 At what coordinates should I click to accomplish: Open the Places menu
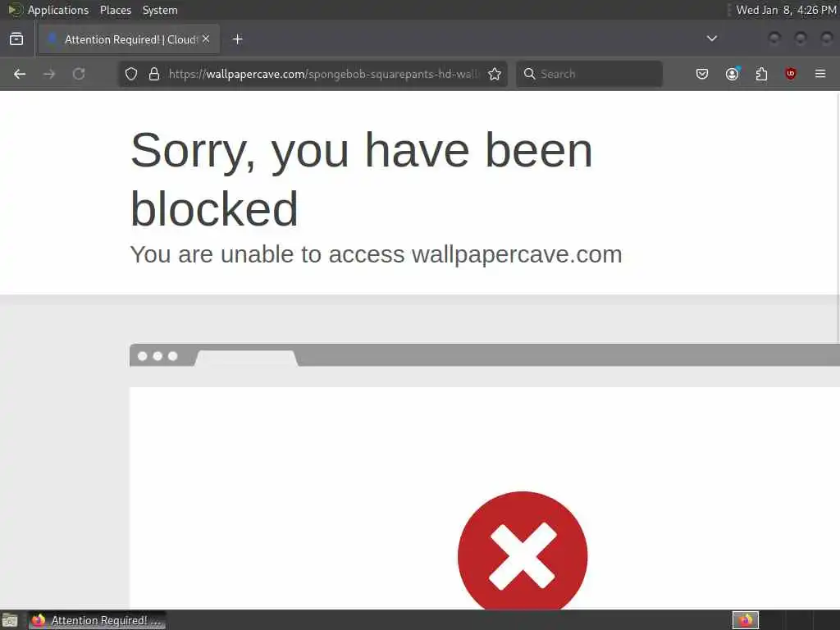[115, 10]
